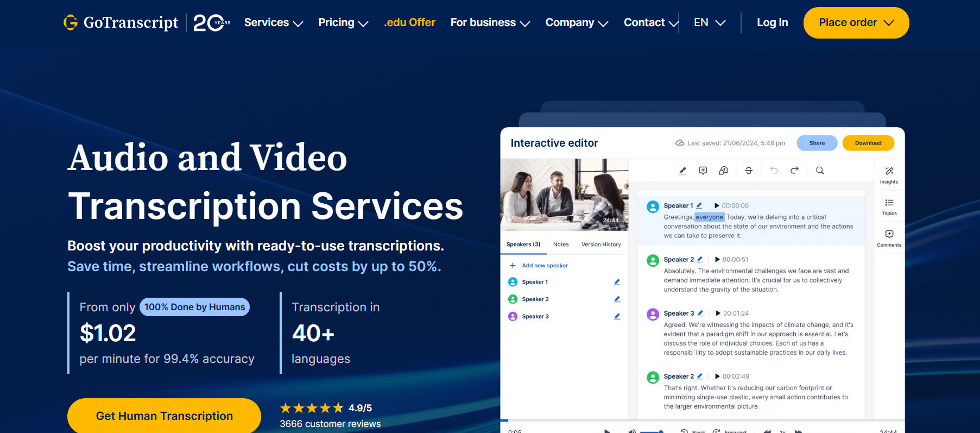Play segment starting at 00:00:00
This screenshot has height=433, width=980.
(717, 205)
